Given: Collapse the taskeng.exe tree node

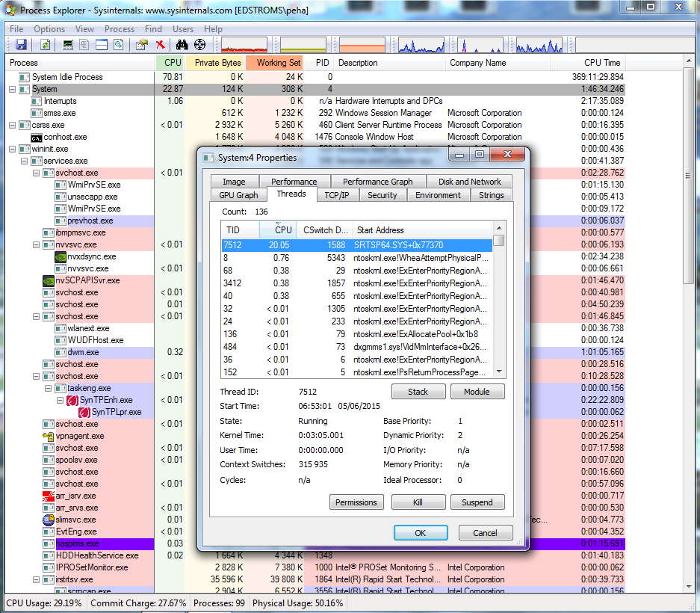Looking at the screenshot, I should (x=49, y=388).
